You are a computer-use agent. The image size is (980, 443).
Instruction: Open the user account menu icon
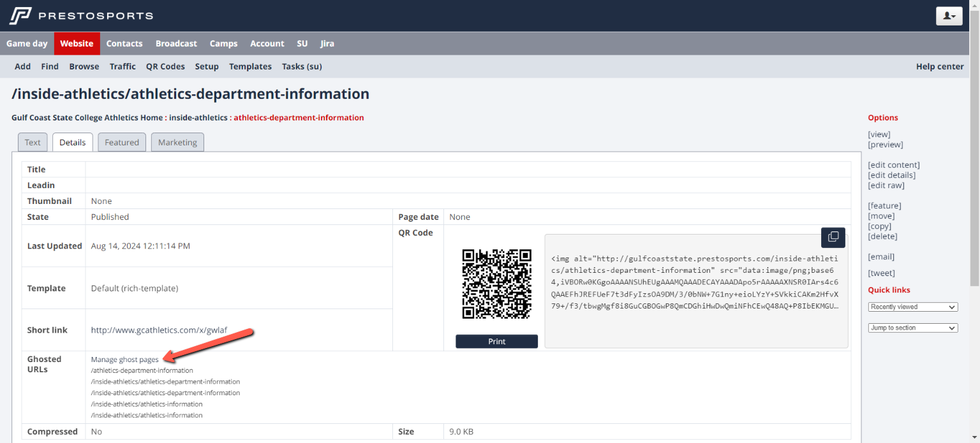[949, 16]
